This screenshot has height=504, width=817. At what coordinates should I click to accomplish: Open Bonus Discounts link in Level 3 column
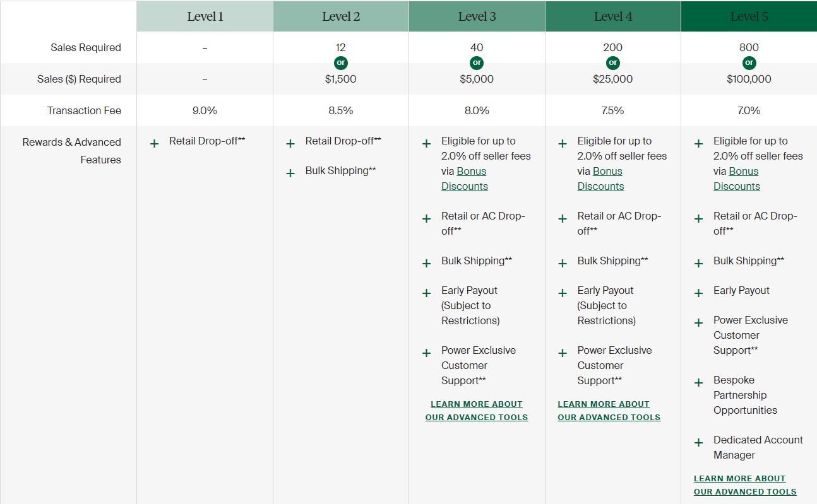click(465, 179)
